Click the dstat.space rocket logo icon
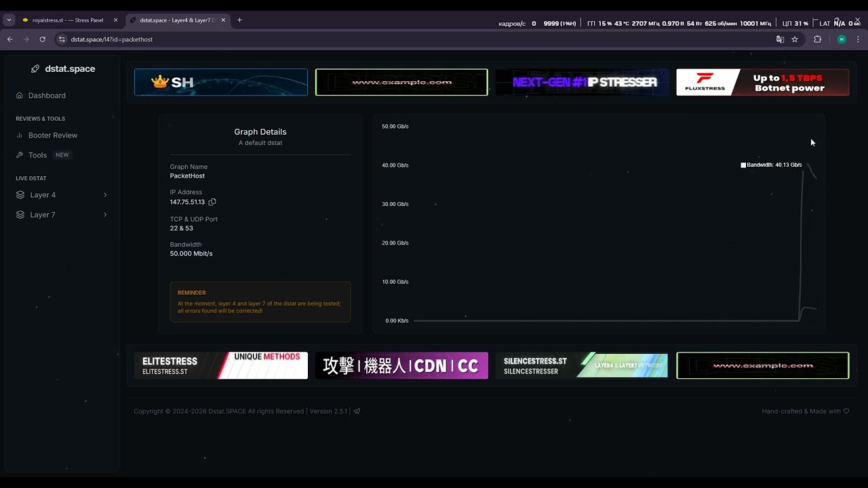The height and width of the screenshot is (488, 868). coord(35,68)
